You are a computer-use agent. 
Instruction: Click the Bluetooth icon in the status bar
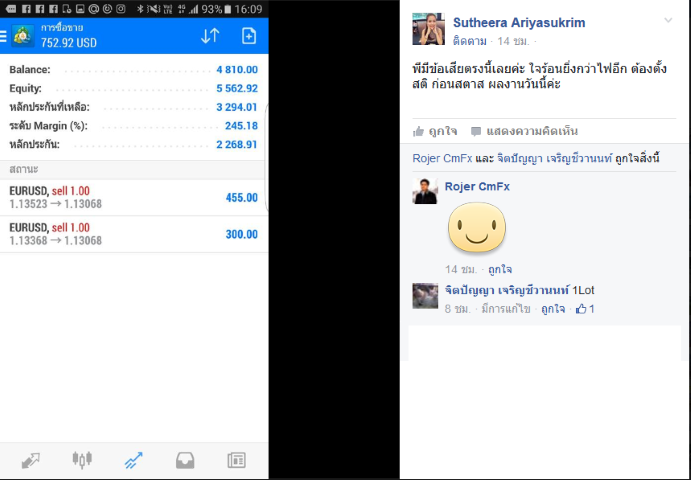click(x=140, y=9)
